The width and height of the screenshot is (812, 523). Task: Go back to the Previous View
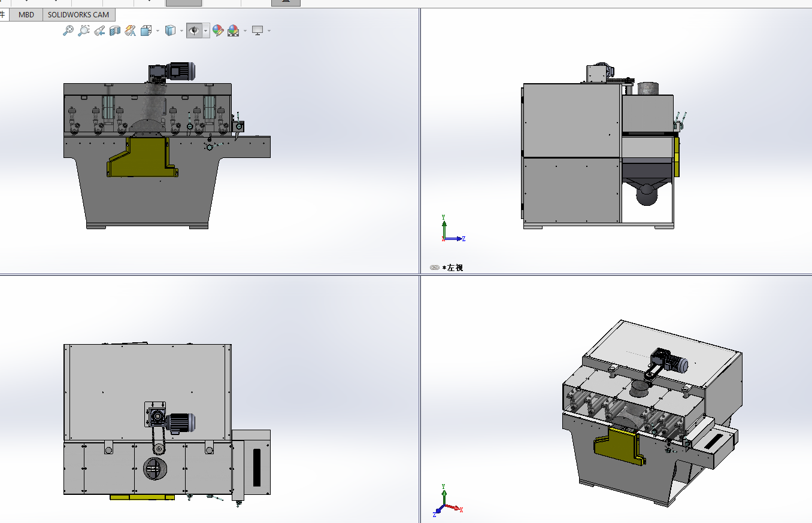pyautogui.click(x=99, y=31)
